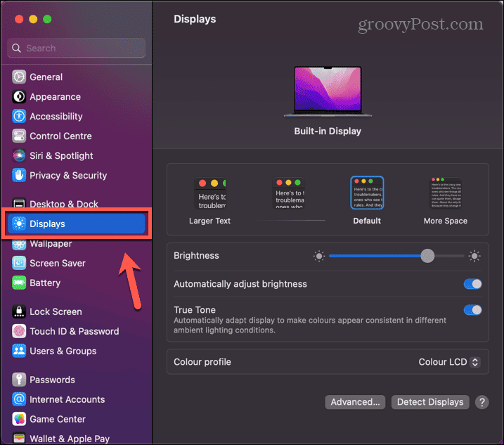Select Privacy & Security label
The width and height of the screenshot is (504, 445).
(x=68, y=175)
